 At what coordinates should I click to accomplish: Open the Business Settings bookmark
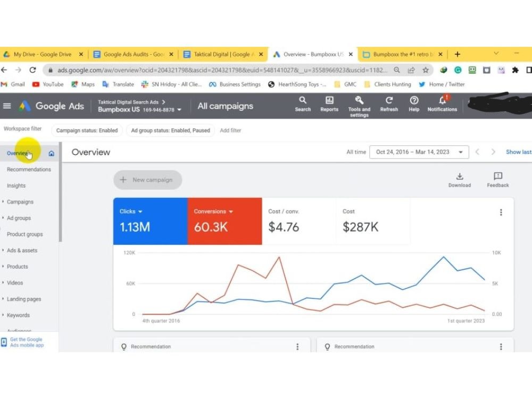tap(235, 84)
